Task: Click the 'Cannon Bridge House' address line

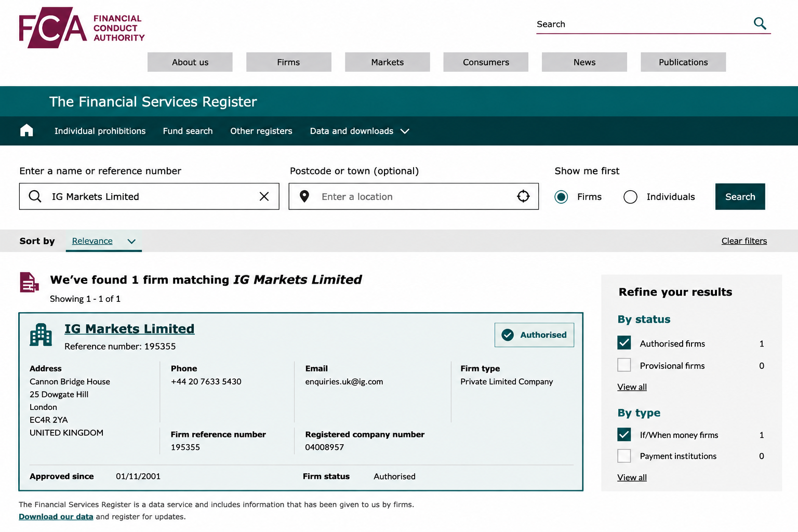Action: click(70, 381)
